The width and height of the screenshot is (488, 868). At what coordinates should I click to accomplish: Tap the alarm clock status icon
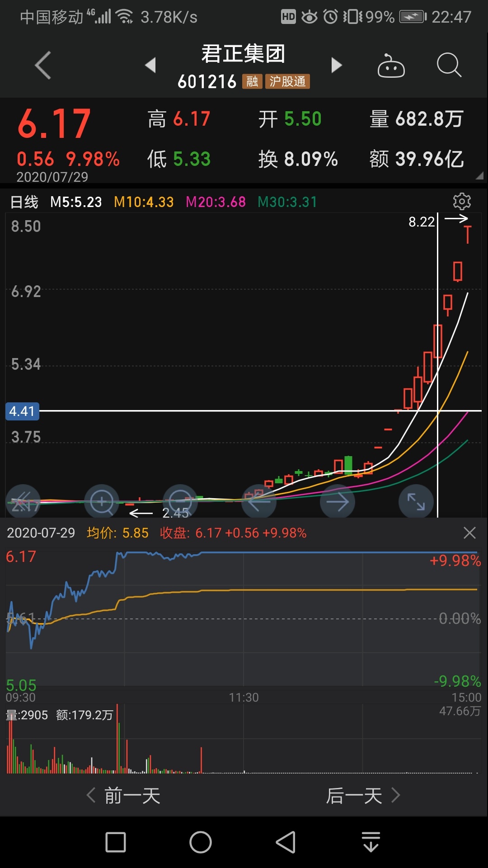coord(331,17)
